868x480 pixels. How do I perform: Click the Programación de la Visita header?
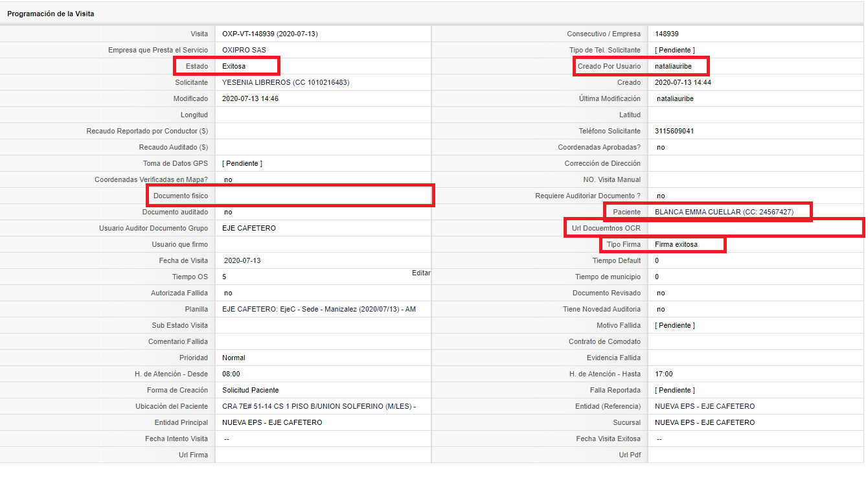click(x=51, y=14)
